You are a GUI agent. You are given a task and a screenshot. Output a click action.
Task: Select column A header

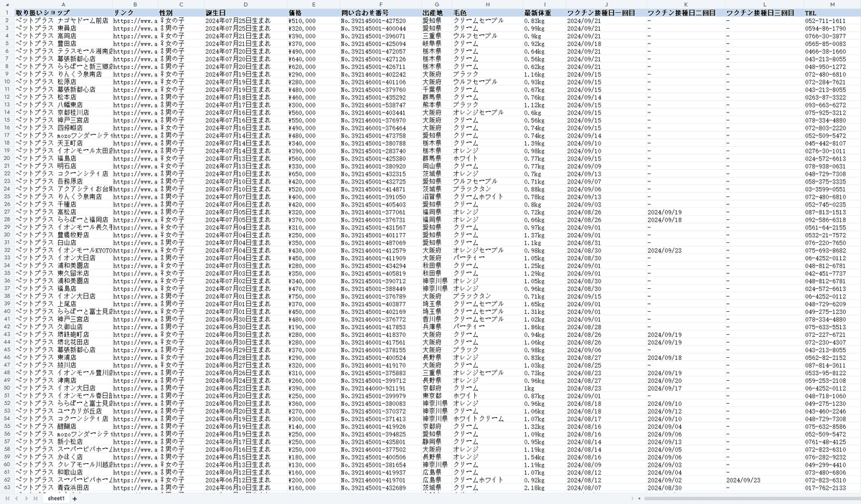pyautogui.click(x=62, y=4)
